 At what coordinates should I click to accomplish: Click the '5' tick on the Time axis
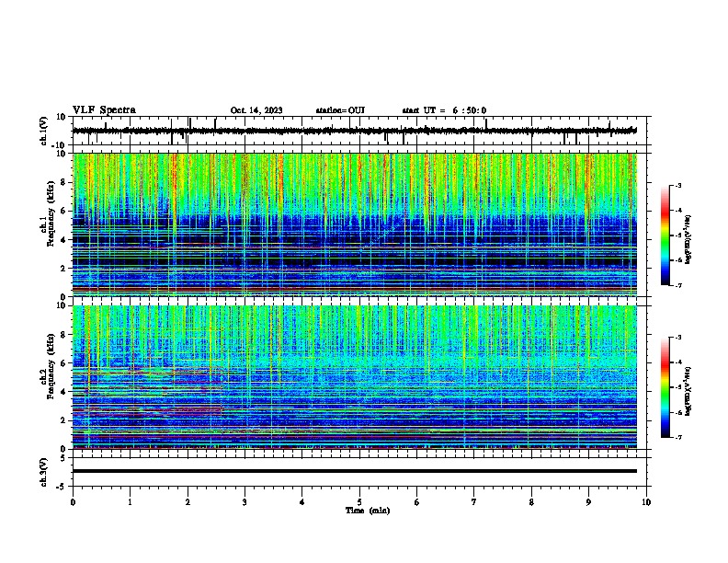pyautogui.click(x=359, y=502)
